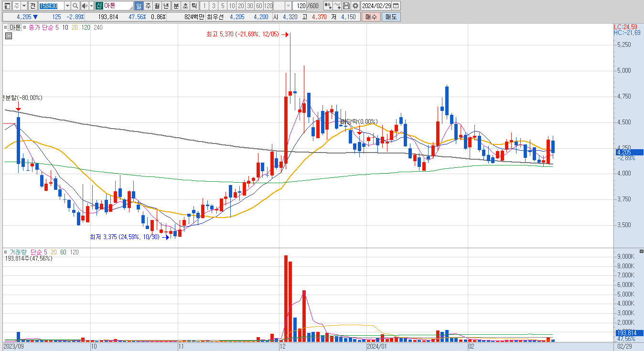Select the green 120 moving average label
Screen dimensions: 644x351
coord(86,28)
